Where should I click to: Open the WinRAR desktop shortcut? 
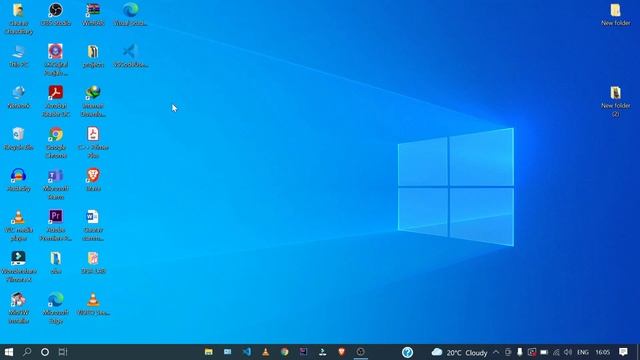[x=93, y=15]
